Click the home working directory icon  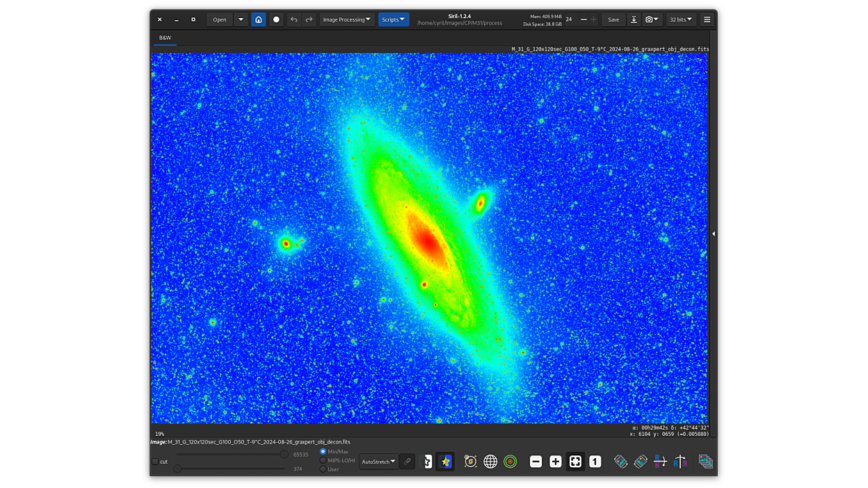point(258,19)
